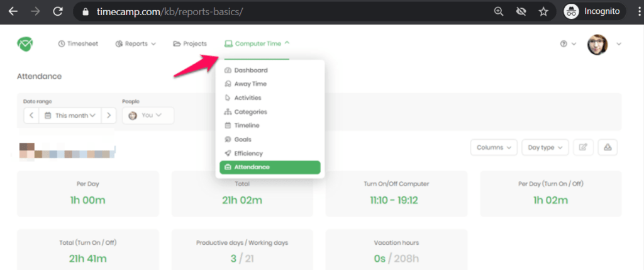The height and width of the screenshot is (270, 644).
Task: Expand the chevron next to avatar
Action: click(x=619, y=44)
